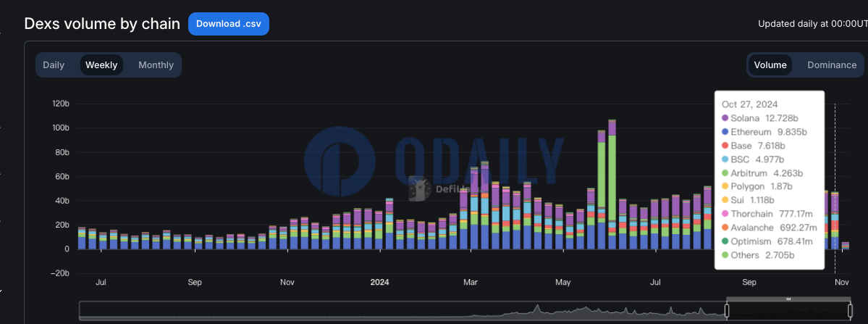Click right handle of time range slider
The image size is (868, 324).
point(851,310)
